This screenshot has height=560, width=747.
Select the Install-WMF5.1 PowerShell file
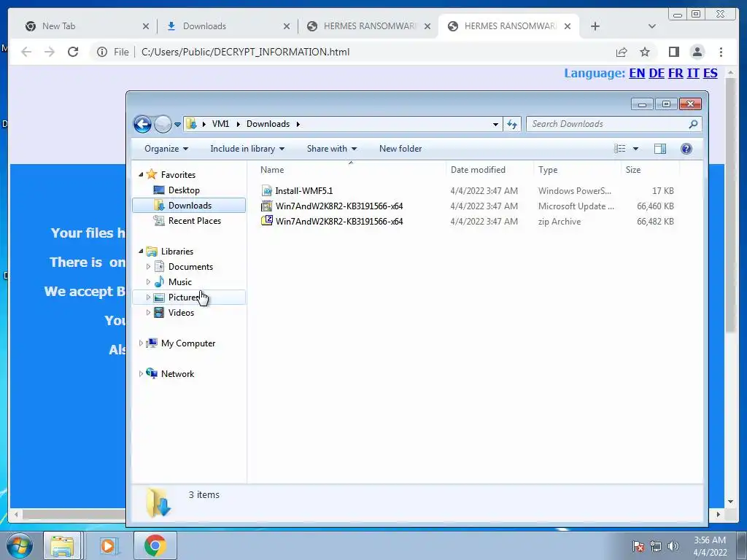(x=304, y=190)
